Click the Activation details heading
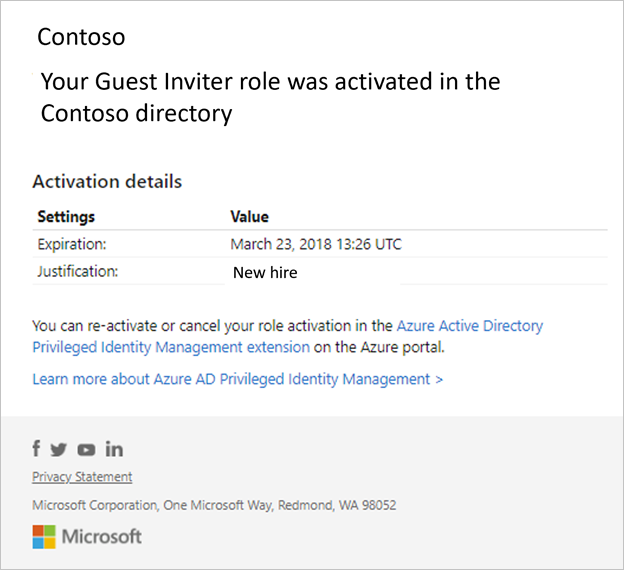 107,182
